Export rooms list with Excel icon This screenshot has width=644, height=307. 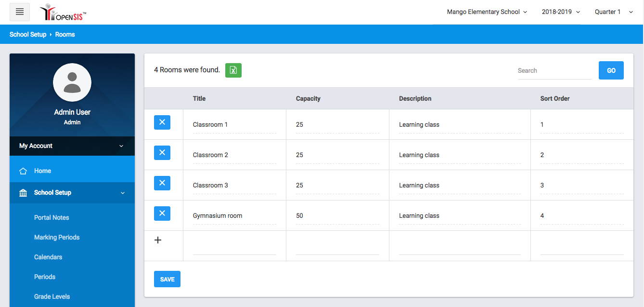pos(233,70)
